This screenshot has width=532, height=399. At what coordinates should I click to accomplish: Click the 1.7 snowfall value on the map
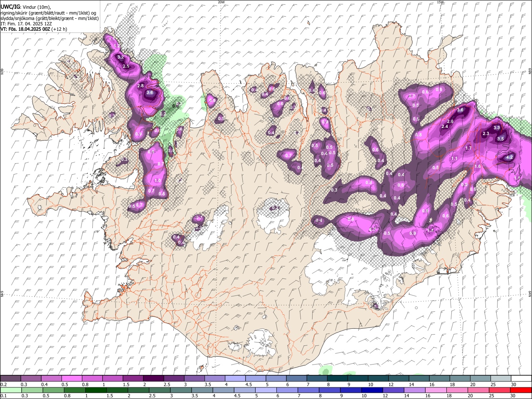coord(468,148)
